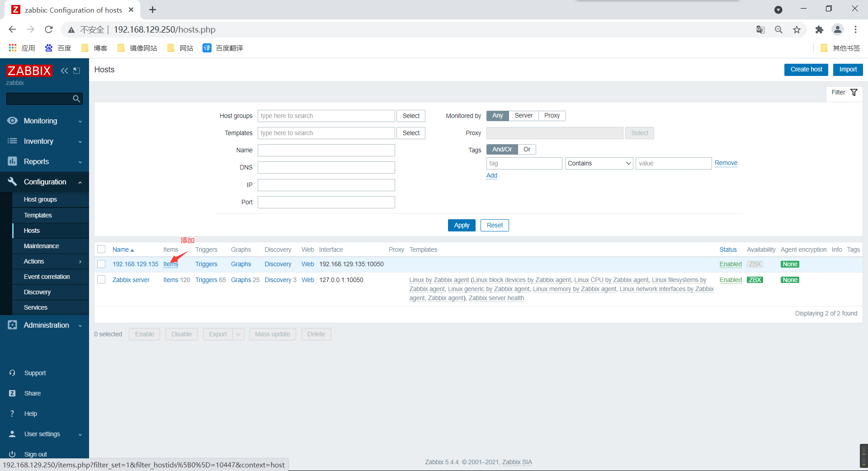Image resolution: width=868 pixels, height=471 pixels.
Task: Open Discovery in Configuration sidebar menu
Action: click(38, 292)
